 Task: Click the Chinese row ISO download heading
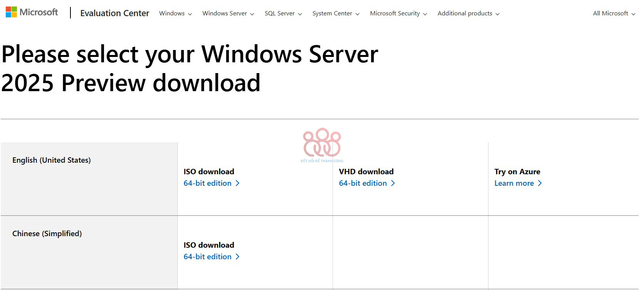pyautogui.click(x=209, y=245)
